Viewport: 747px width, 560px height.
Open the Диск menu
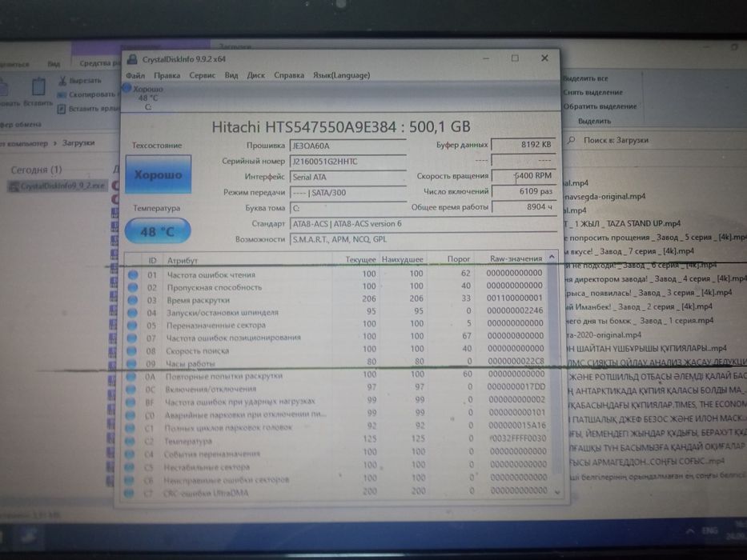pos(256,75)
